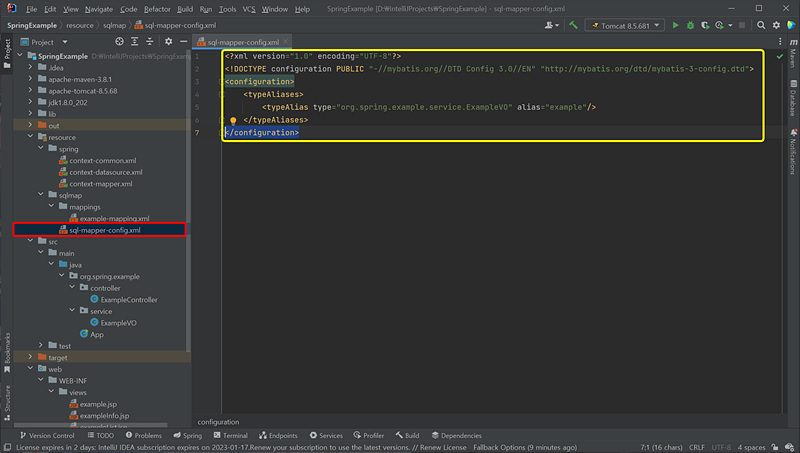The height and width of the screenshot is (453, 800).
Task: Open the Dependencies tool window
Action: (457, 435)
